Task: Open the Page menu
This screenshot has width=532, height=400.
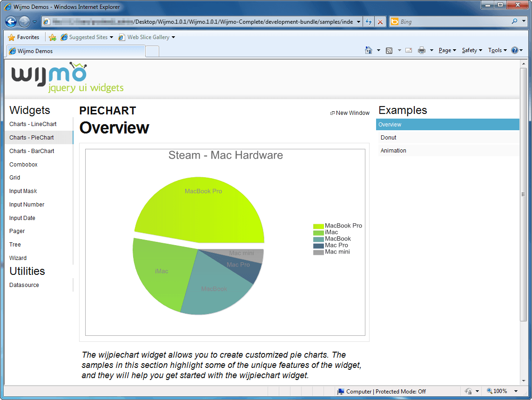Action: click(x=447, y=50)
